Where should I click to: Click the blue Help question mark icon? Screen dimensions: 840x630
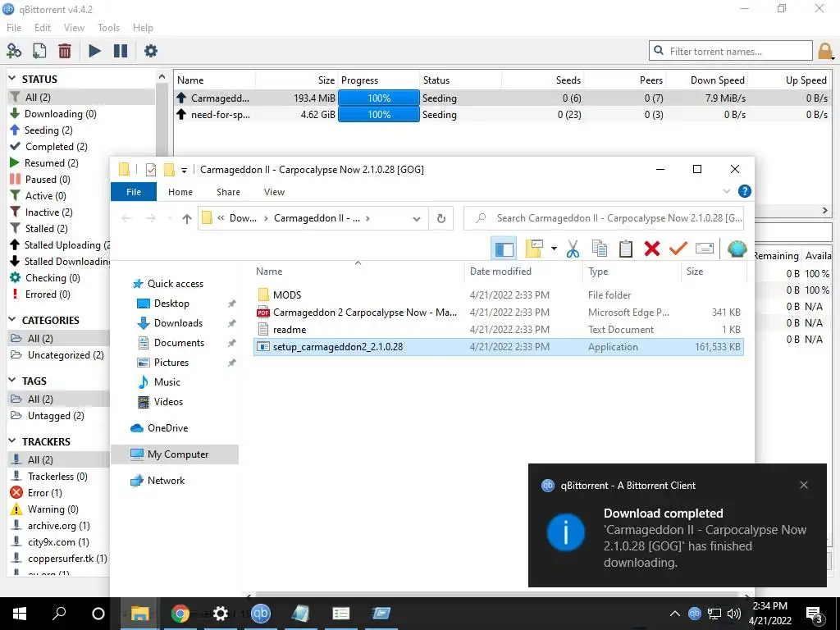point(744,191)
